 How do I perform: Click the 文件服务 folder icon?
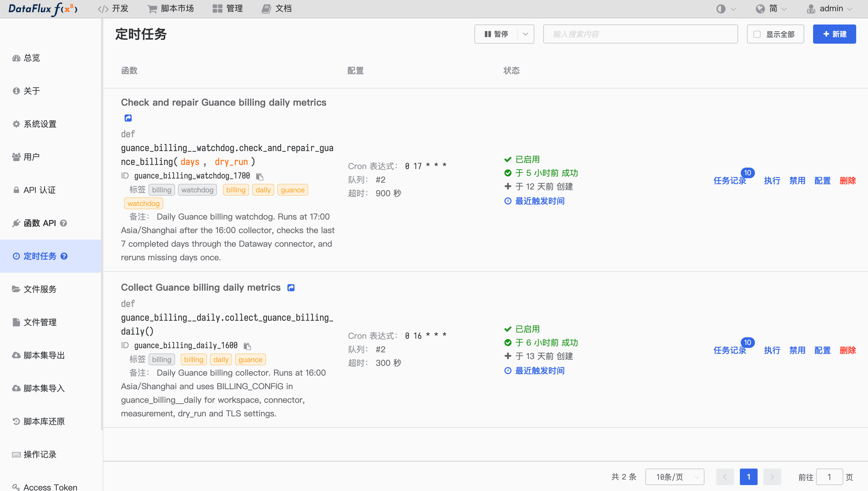click(x=16, y=289)
